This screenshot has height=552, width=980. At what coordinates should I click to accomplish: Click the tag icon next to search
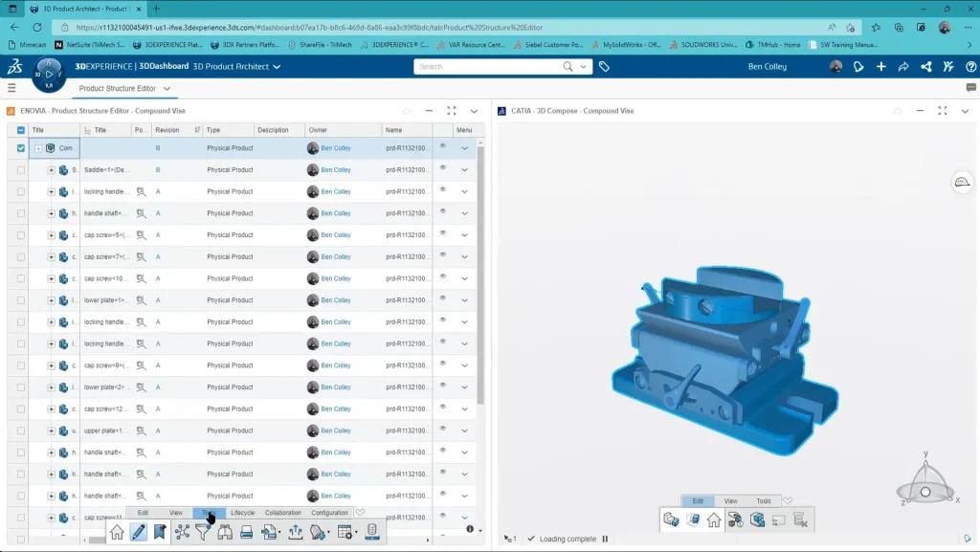pos(604,66)
